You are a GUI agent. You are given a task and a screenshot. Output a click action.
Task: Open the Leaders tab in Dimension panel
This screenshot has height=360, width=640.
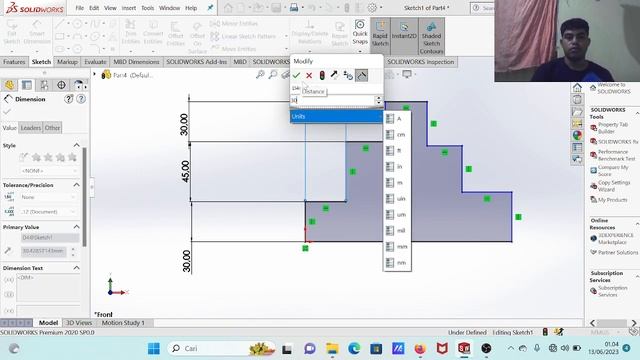pos(31,128)
